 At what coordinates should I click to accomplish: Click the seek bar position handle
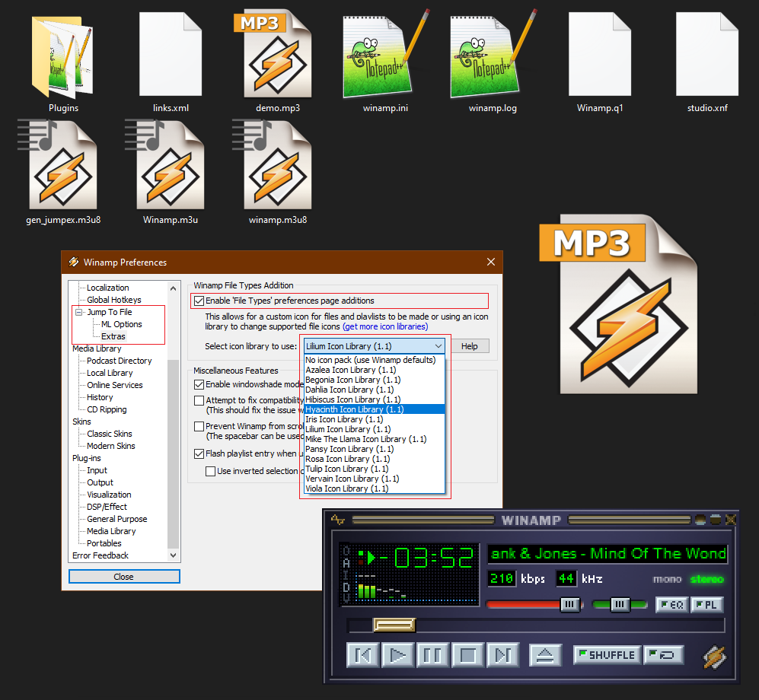(x=394, y=625)
